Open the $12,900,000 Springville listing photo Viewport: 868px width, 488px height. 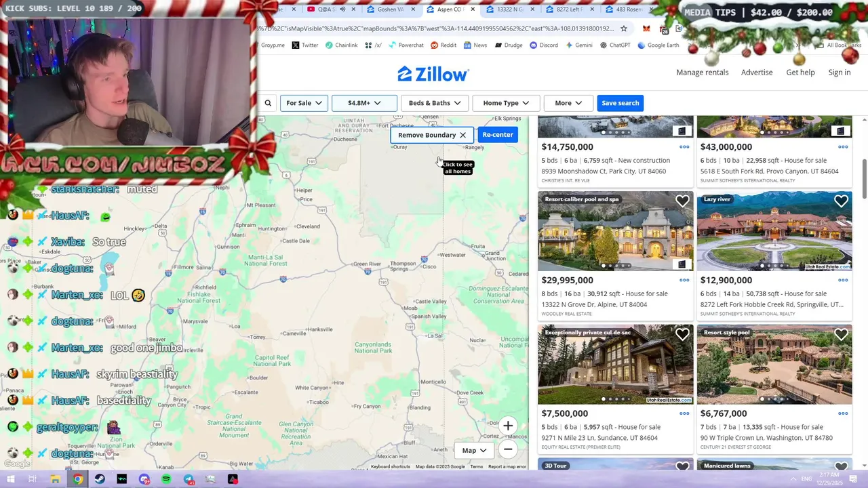[774, 231]
